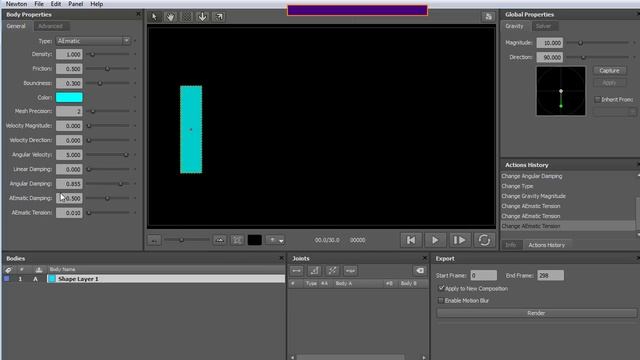Open the Inherit From dropdown
The width and height of the screenshot is (640, 360).
coord(615,111)
